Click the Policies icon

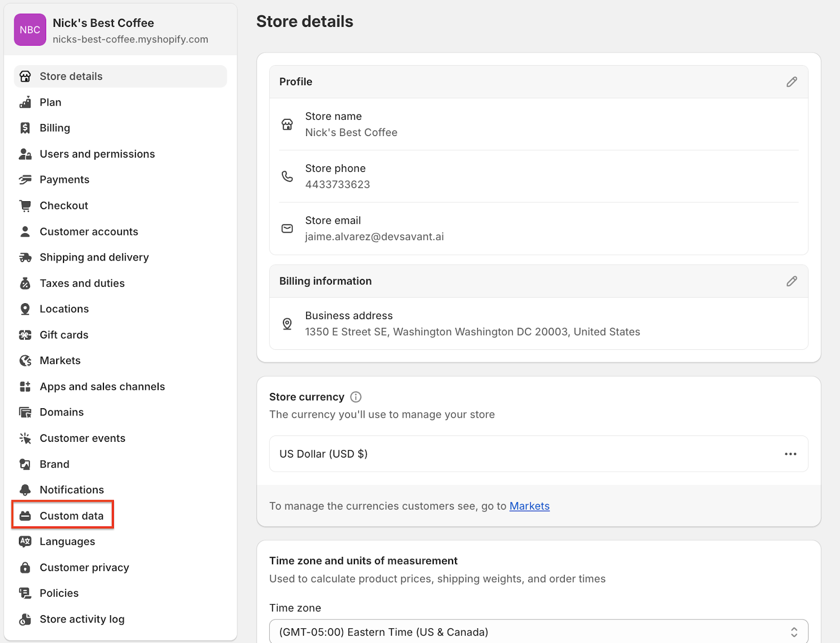click(x=25, y=594)
